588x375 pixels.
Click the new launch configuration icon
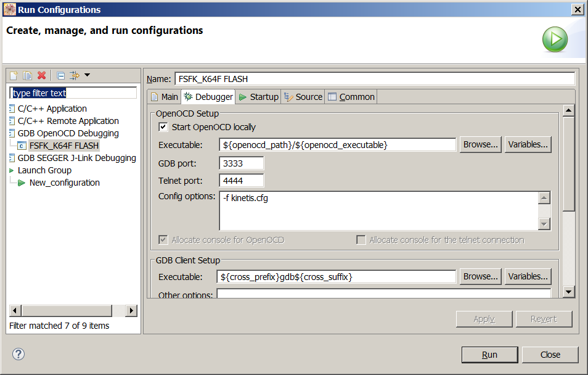pos(13,75)
